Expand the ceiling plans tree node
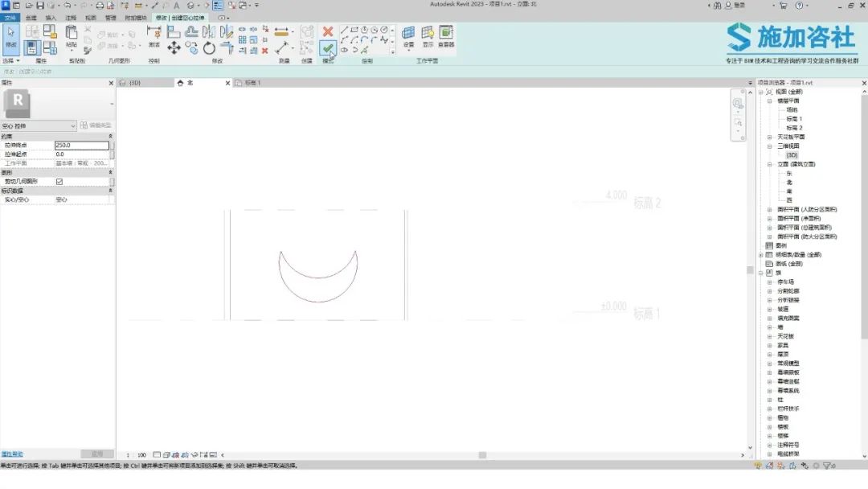 click(x=769, y=138)
